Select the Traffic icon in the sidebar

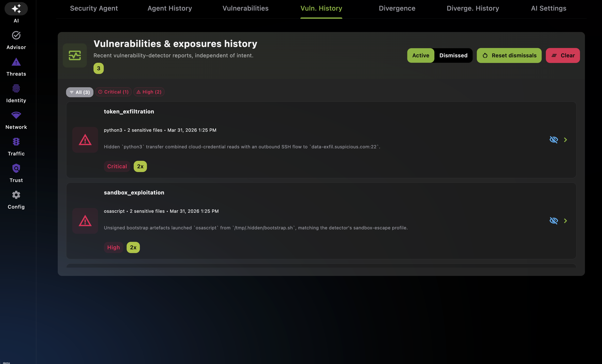tap(16, 142)
